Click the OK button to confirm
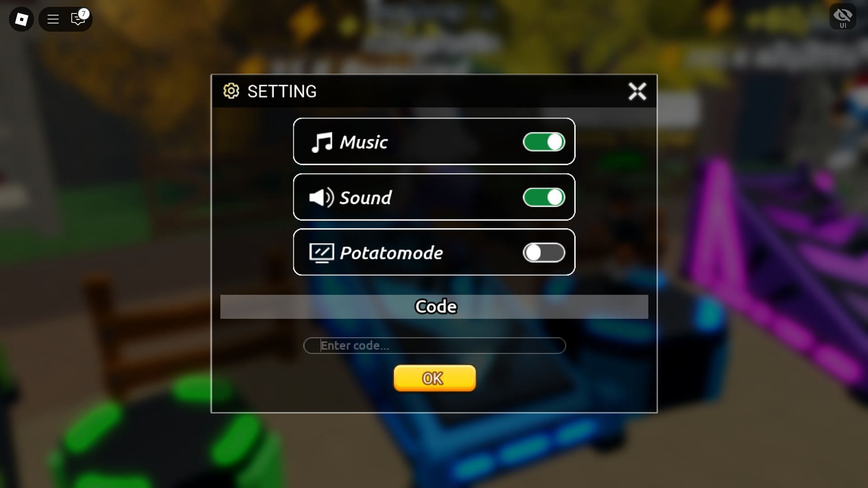Image resolution: width=868 pixels, height=488 pixels. click(434, 378)
